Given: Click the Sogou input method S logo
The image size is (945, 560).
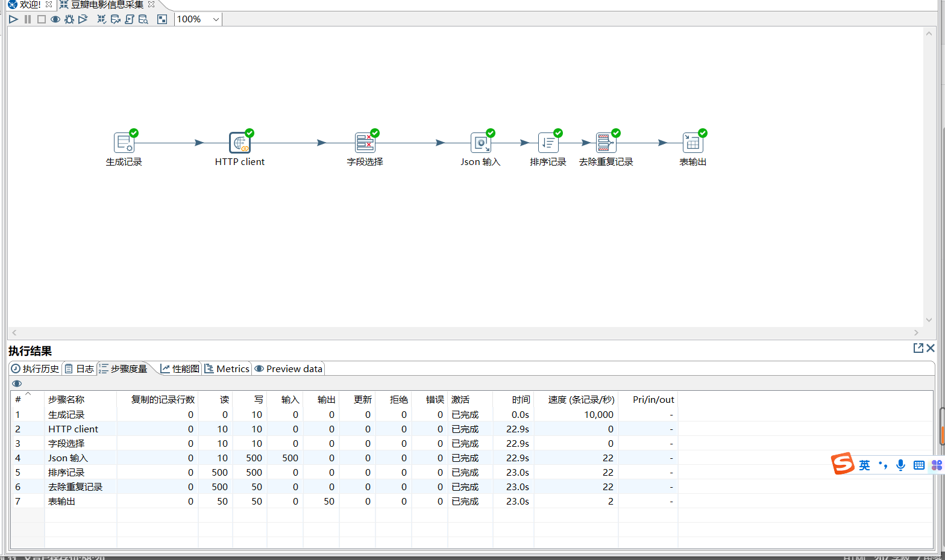Looking at the screenshot, I should coord(843,464).
